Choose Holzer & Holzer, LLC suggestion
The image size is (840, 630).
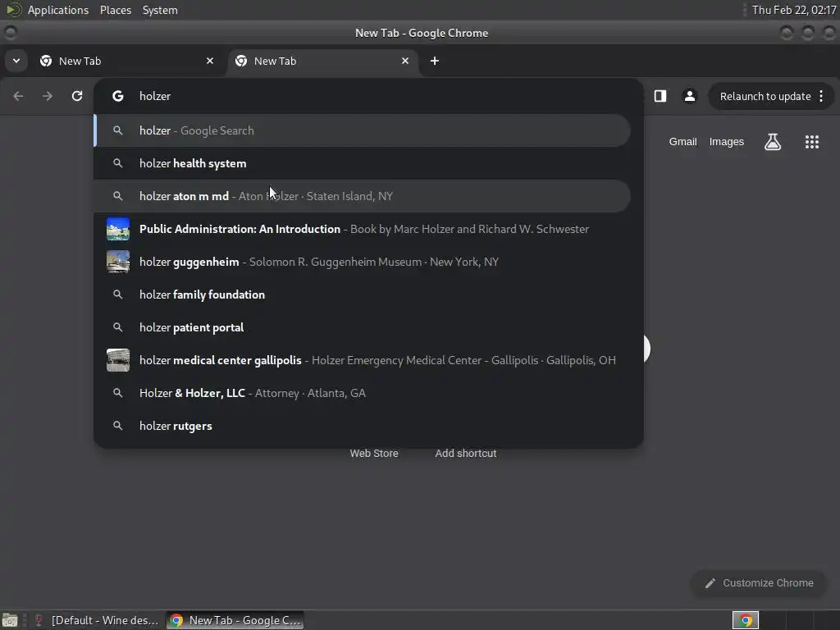pyautogui.click(x=362, y=393)
